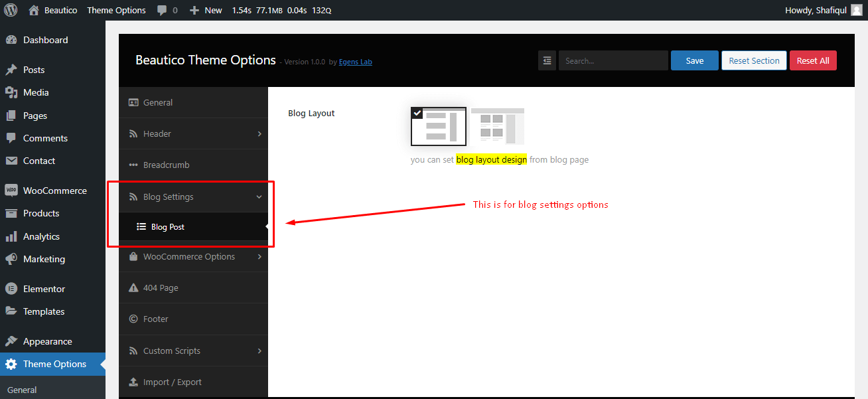Click the Posts pushpin icon
Viewport: 868px width, 399px height.
click(11, 70)
